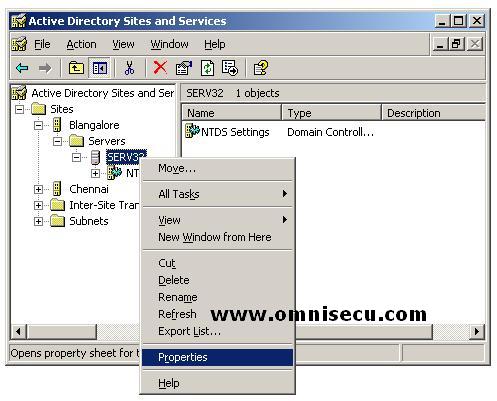Open the File menu
The width and height of the screenshot is (497, 401).
pos(42,44)
